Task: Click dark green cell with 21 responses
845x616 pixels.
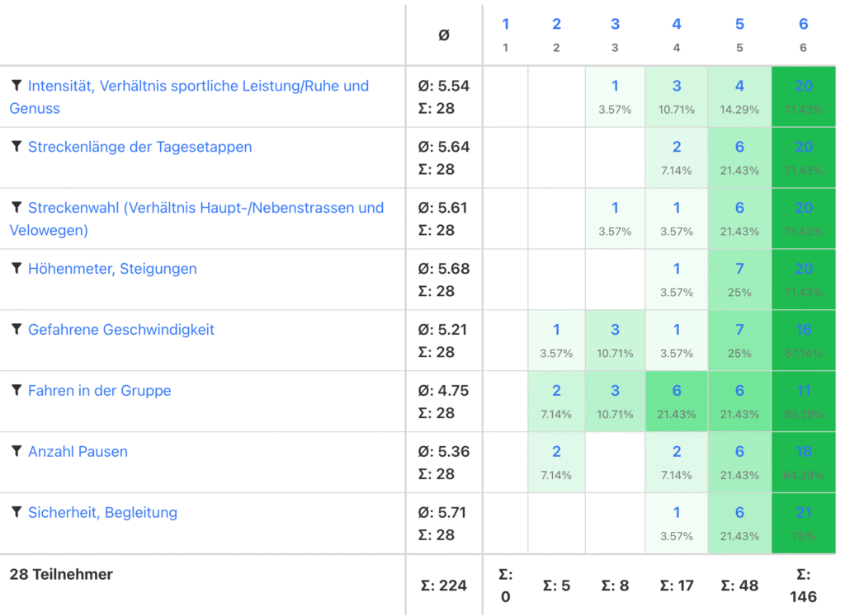Action: pyautogui.click(x=803, y=524)
